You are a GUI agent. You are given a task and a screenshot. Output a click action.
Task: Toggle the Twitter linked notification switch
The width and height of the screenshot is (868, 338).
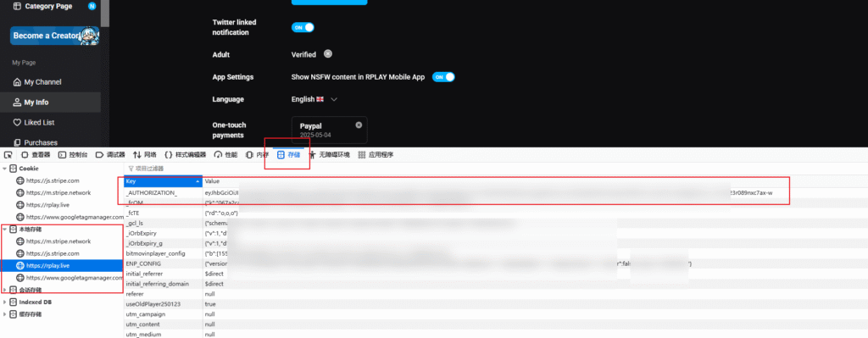pyautogui.click(x=303, y=27)
